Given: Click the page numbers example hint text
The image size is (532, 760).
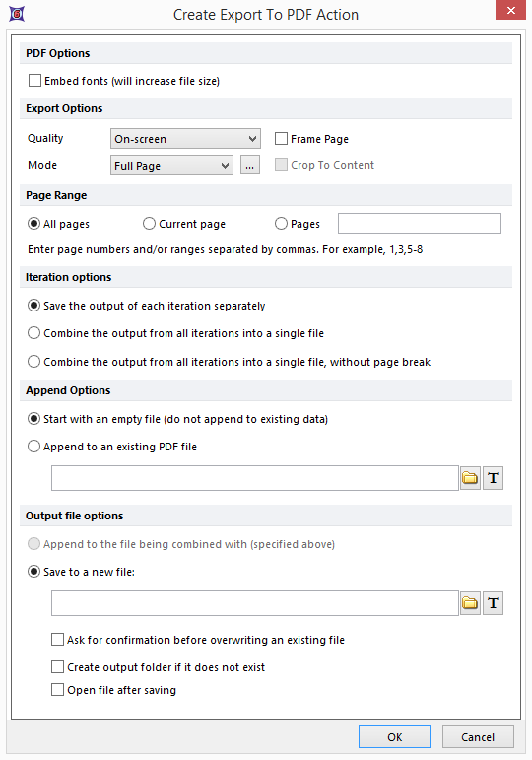Looking at the screenshot, I should [226, 249].
